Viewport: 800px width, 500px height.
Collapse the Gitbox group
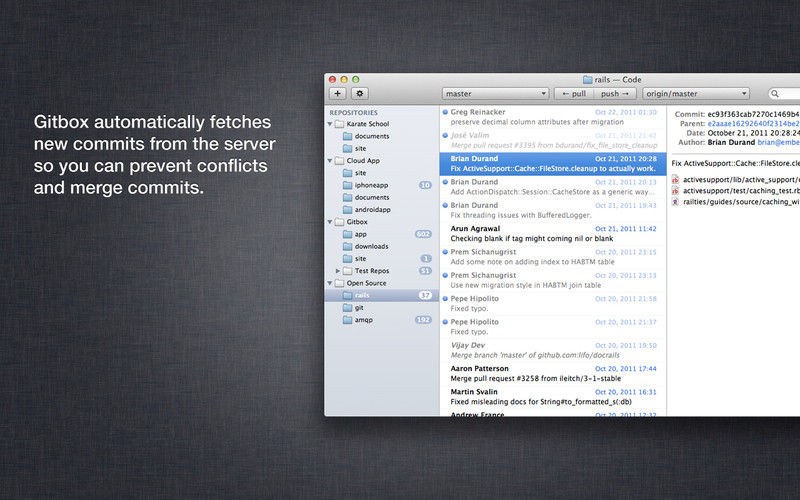330,222
